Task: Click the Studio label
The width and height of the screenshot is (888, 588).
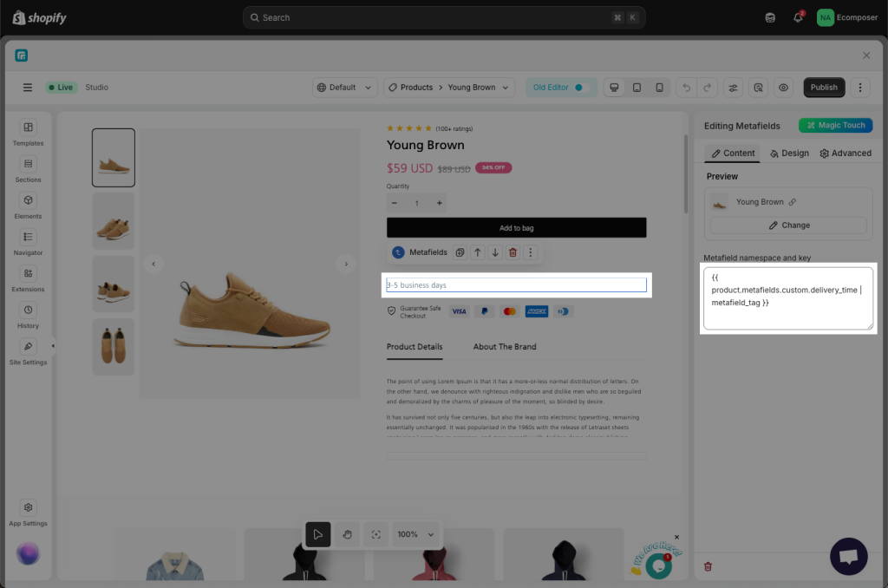Action: click(x=97, y=88)
